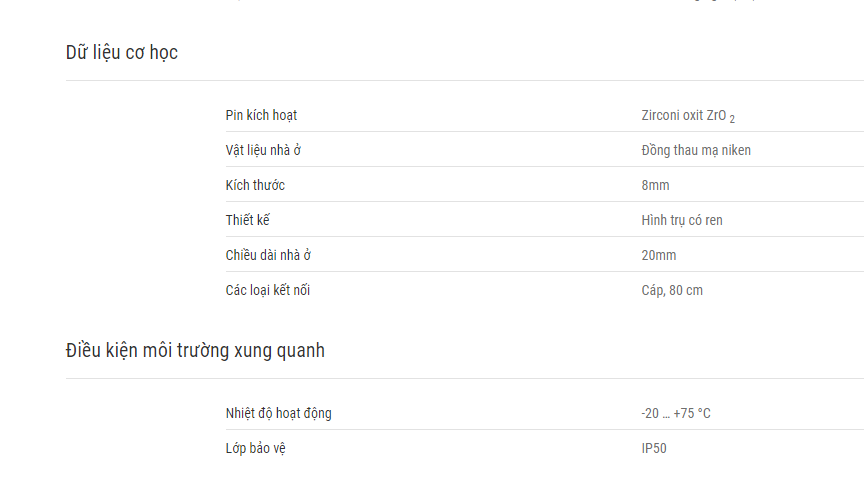Click the '8mm' size value

click(655, 185)
